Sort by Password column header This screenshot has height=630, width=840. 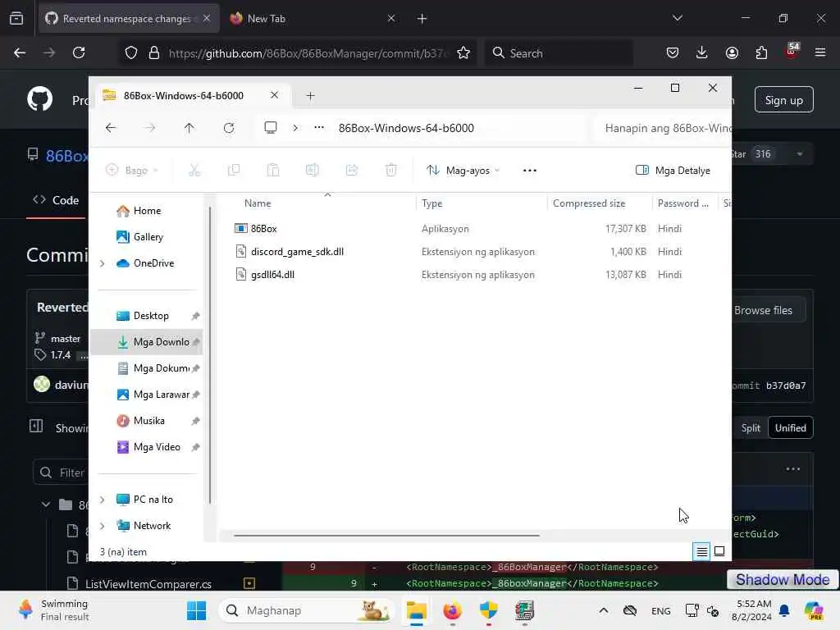click(x=683, y=203)
